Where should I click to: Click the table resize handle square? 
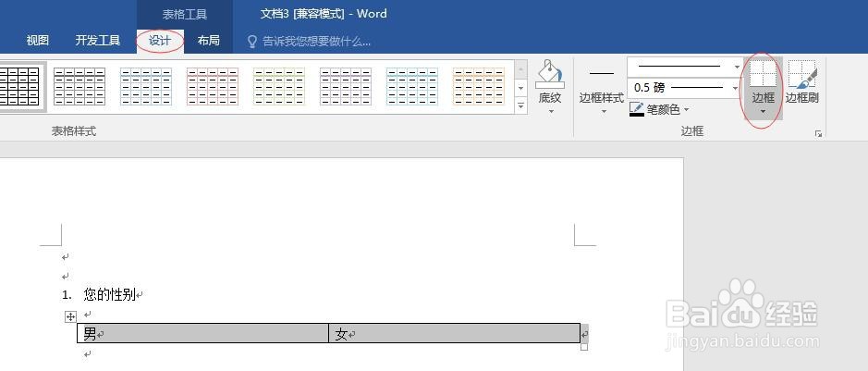583,347
